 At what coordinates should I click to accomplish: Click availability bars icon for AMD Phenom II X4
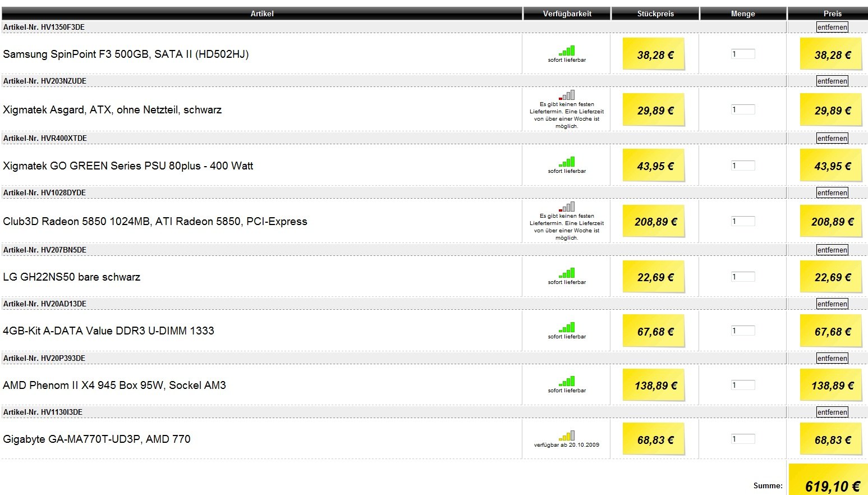567,381
